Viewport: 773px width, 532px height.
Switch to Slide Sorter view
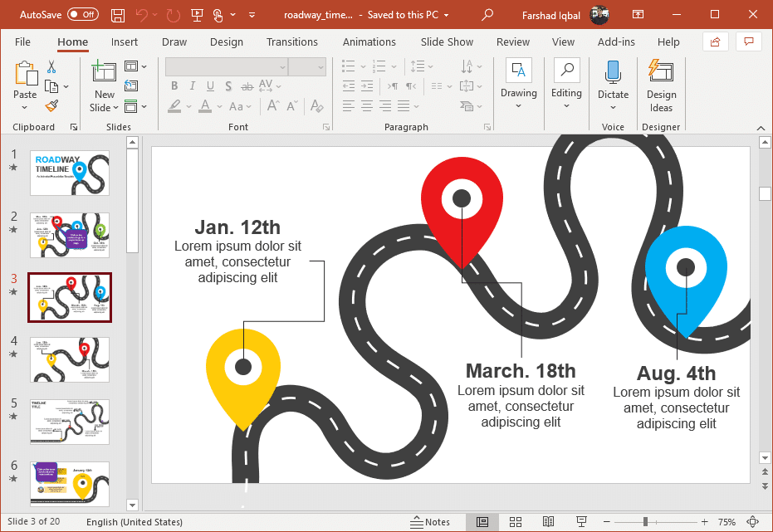click(x=515, y=522)
